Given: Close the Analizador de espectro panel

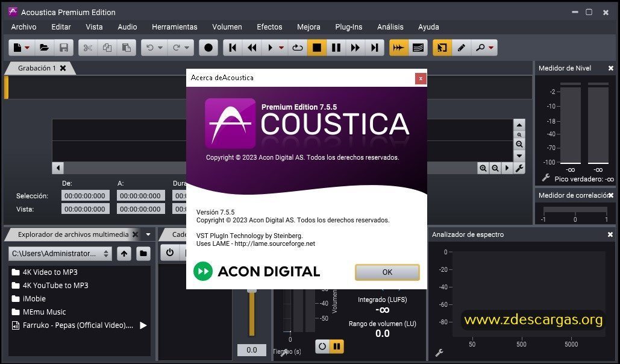Looking at the screenshot, I should 610,234.
